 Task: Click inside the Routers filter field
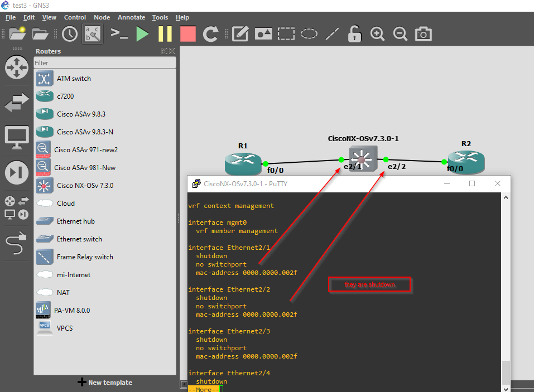point(105,63)
